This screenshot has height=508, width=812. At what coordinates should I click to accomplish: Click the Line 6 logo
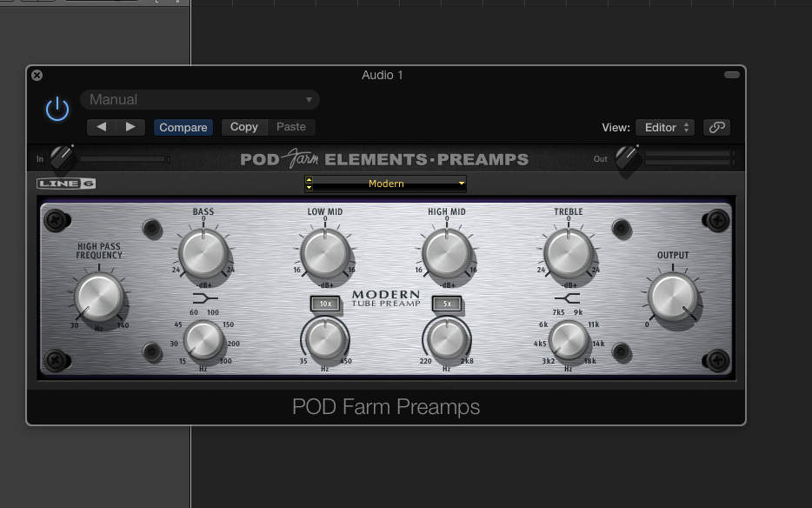click(66, 184)
